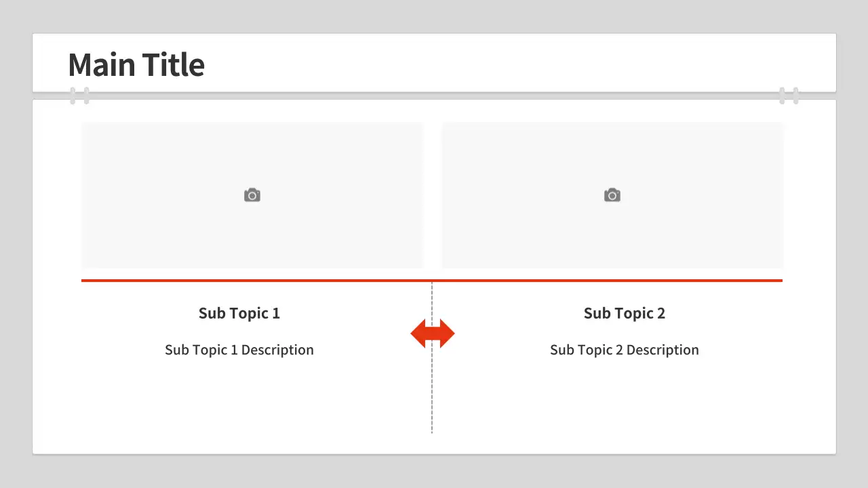Click the camera icon in the right image placeholder
The height and width of the screenshot is (488, 868).
pyautogui.click(x=612, y=195)
